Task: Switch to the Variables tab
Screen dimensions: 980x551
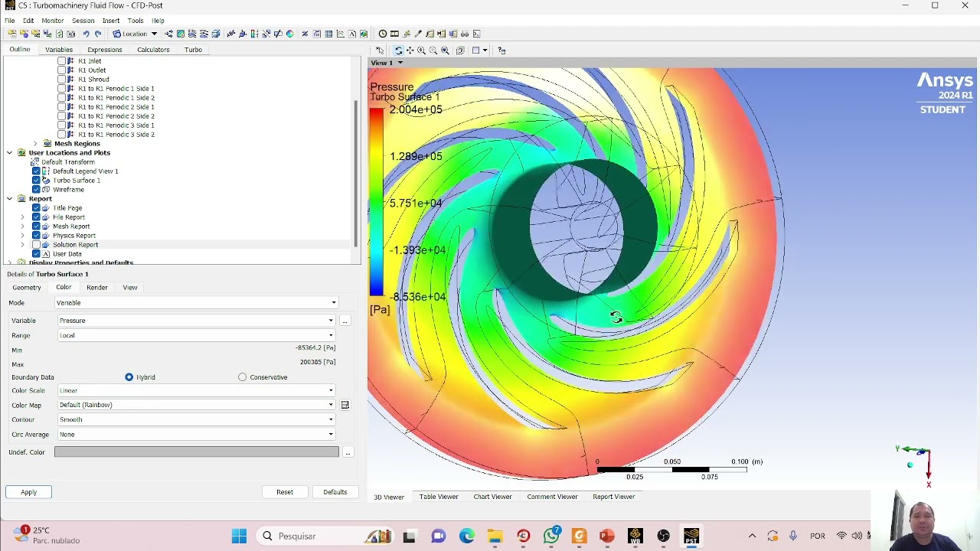Action: click(59, 50)
